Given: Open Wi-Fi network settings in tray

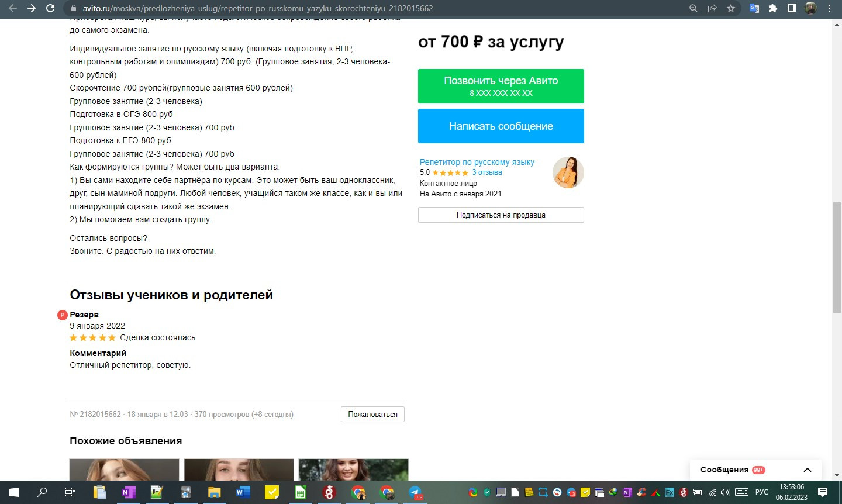Looking at the screenshot, I should [x=712, y=492].
